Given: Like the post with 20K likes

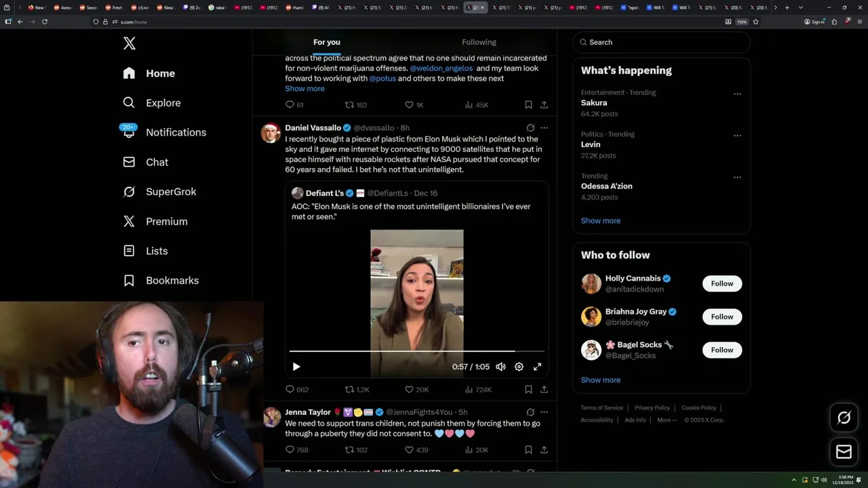Looking at the screenshot, I should tap(416, 390).
